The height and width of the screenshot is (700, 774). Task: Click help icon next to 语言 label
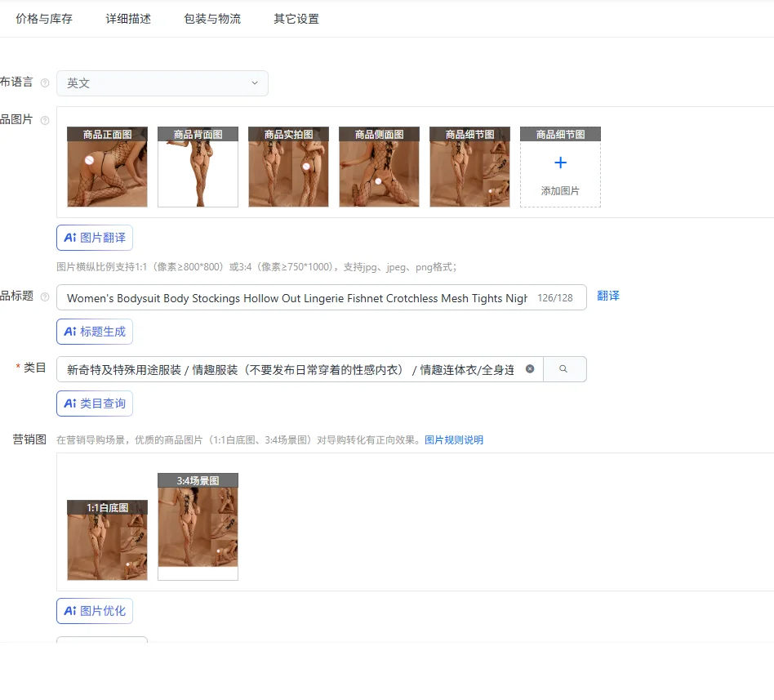click(x=45, y=82)
